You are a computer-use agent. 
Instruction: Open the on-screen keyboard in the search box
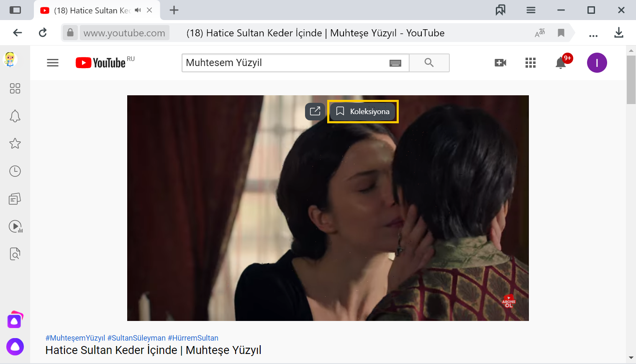pyautogui.click(x=395, y=63)
